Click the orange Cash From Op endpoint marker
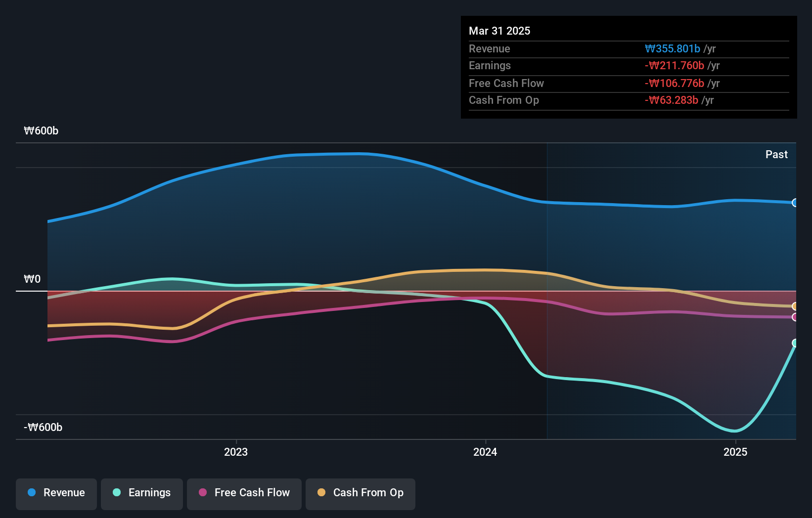The height and width of the screenshot is (518, 812). (x=795, y=306)
